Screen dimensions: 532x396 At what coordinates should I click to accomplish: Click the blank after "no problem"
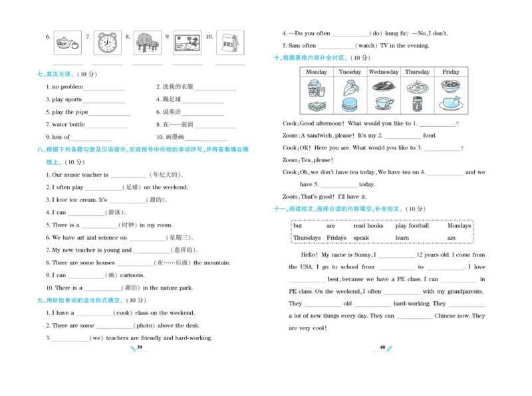(x=104, y=88)
